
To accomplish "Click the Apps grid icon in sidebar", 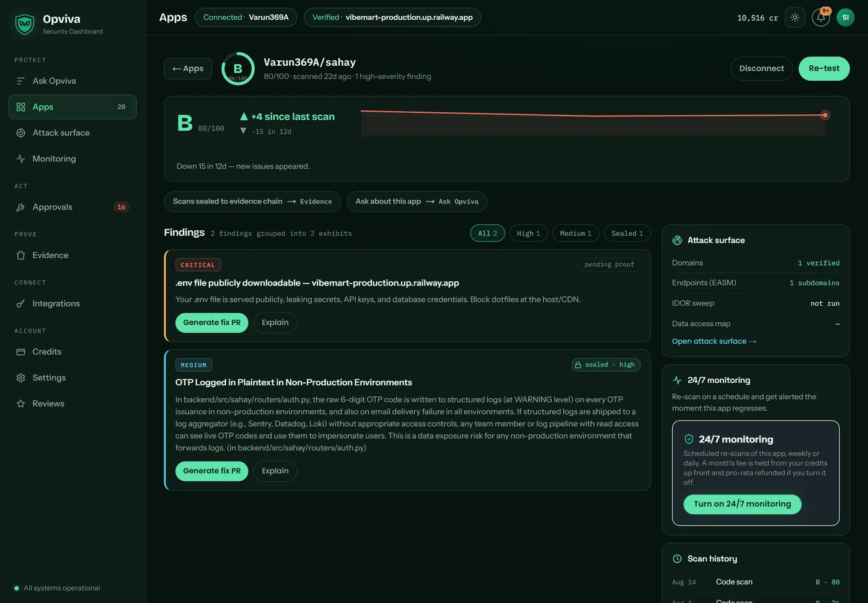I will tap(20, 107).
